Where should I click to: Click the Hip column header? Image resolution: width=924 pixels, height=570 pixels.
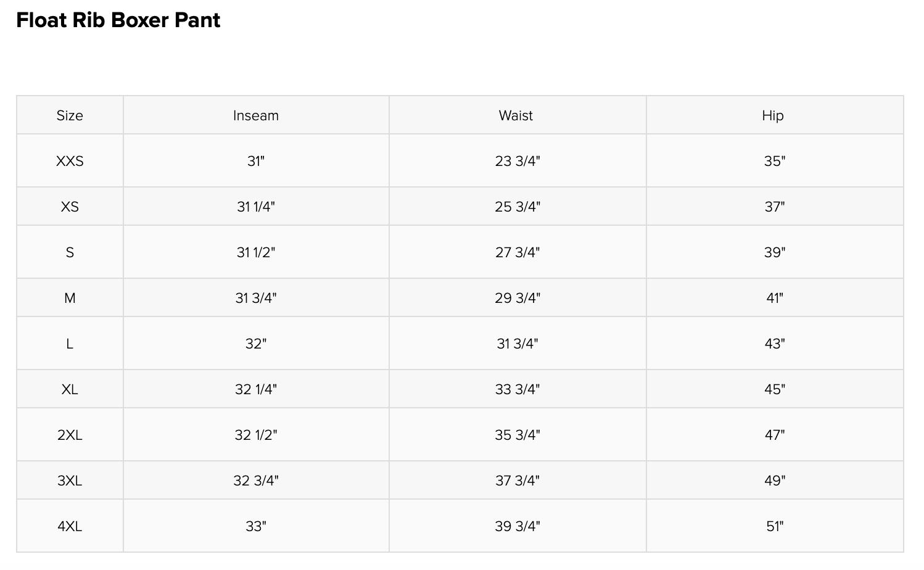[773, 115]
